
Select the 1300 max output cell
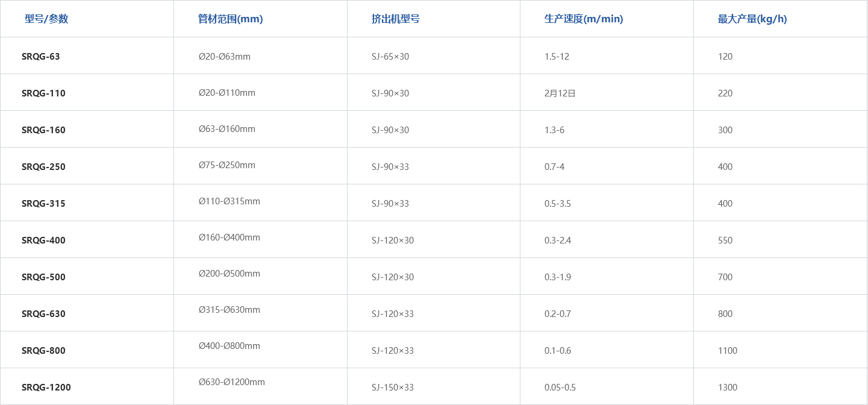click(x=727, y=388)
